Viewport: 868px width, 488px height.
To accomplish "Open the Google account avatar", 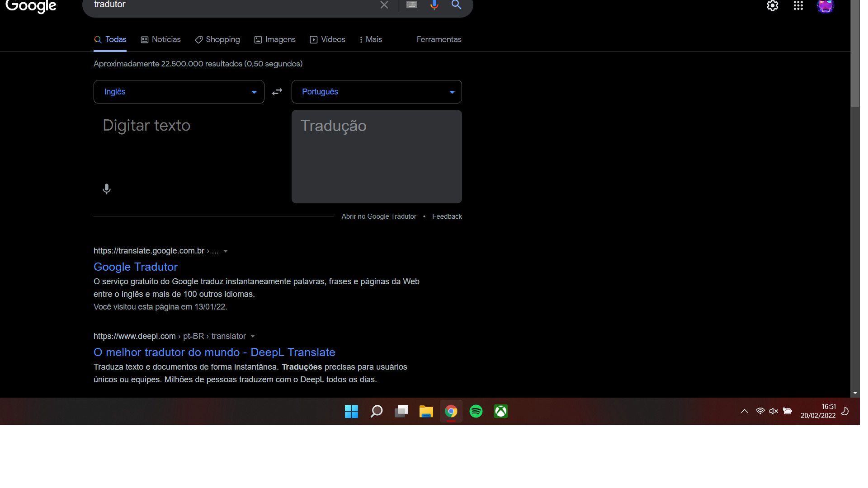I will pyautogui.click(x=825, y=6).
